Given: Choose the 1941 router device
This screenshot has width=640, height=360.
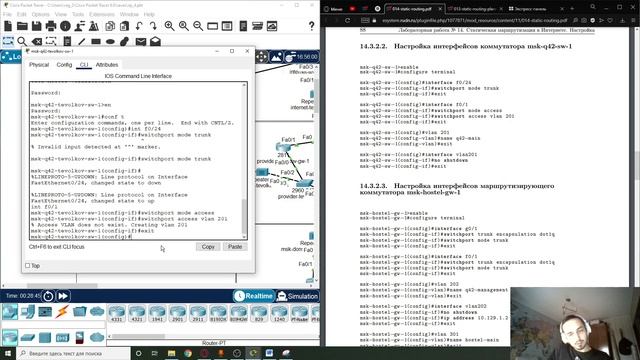Looking at the screenshot, I should click(157, 313).
